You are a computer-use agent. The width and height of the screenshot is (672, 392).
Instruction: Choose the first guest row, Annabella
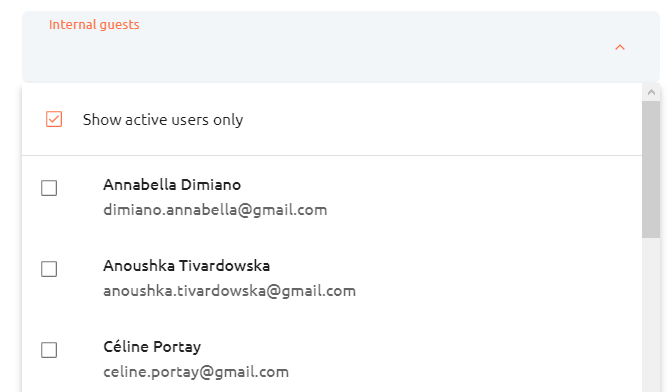coord(332,197)
